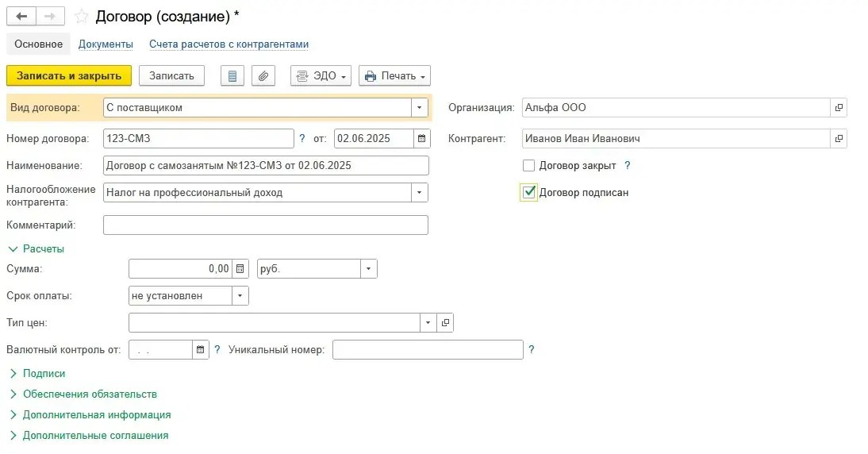Click the paperclip attachments icon
868x454 pixels.
point(263,76)
